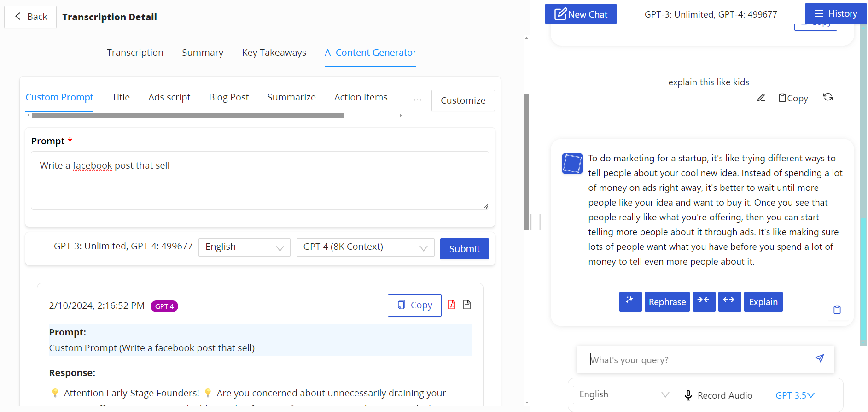Screen dimensions: 868x412
Task: Open the English language dropdown beside Submit
Action: 244,247
